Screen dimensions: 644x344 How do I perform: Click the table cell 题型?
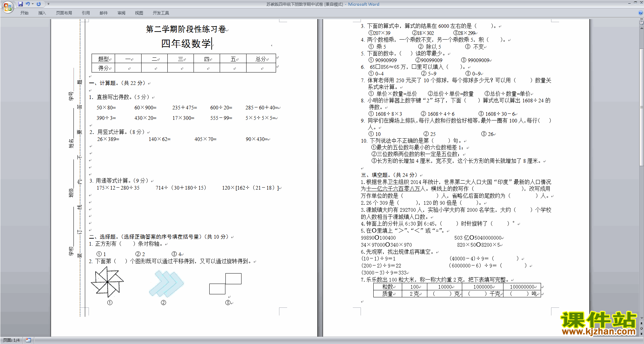tap(103, 59)
